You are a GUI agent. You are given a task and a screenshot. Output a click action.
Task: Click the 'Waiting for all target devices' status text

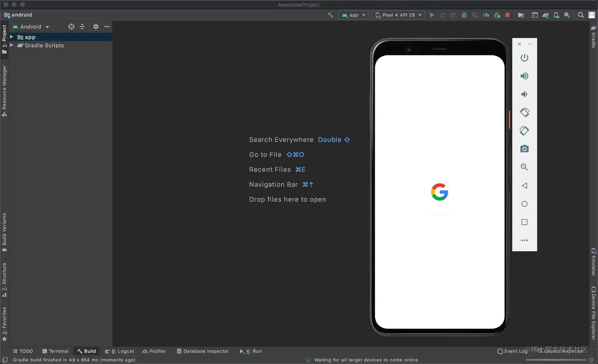click(x=366, y=360)
